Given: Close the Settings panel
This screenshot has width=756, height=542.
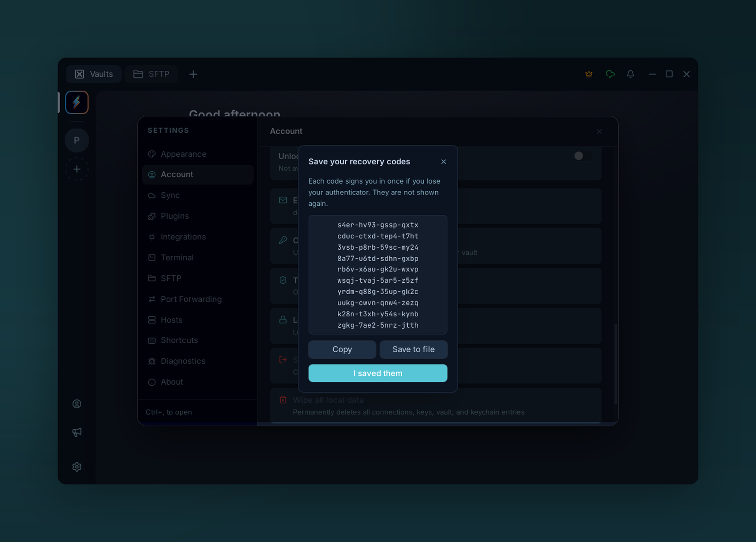Looking at the screenshot, I should click(x=599, y=131).
